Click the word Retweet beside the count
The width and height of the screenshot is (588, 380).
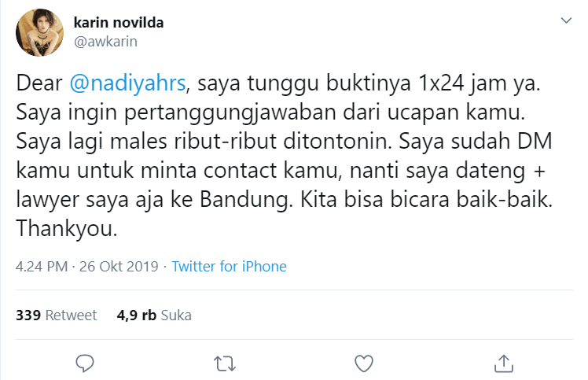[71, 315]
